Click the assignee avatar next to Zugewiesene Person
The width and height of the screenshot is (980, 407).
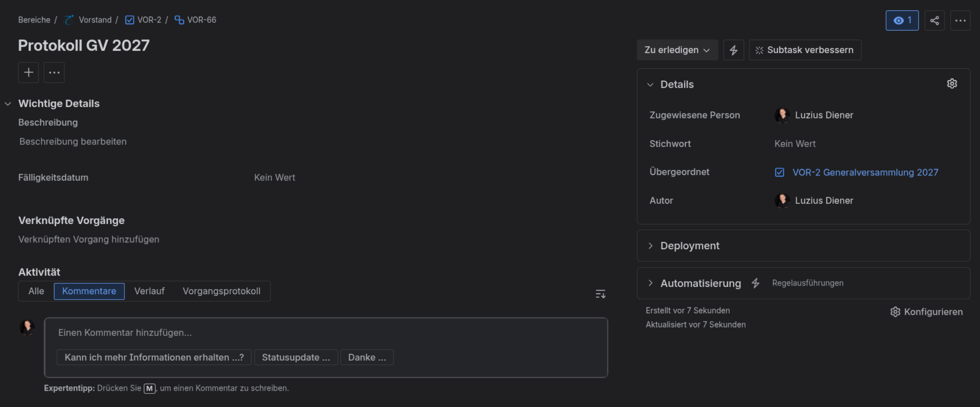pos(782,115)
